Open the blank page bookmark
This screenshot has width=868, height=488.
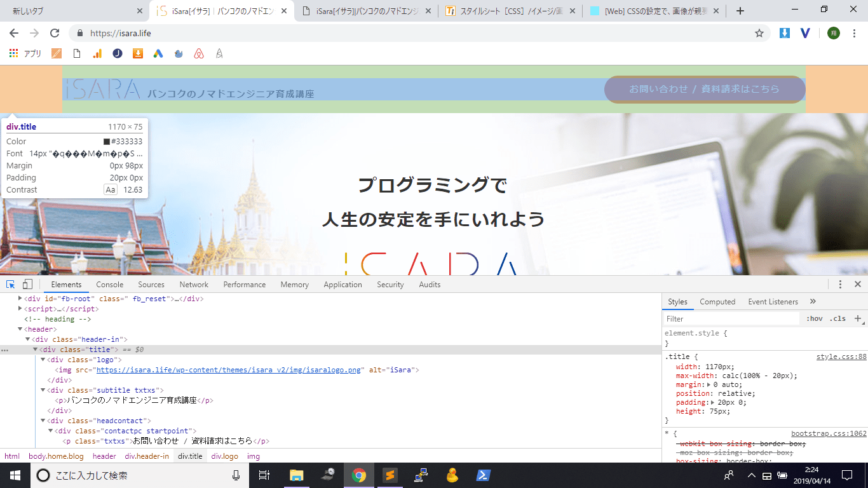tap(77, 54)
